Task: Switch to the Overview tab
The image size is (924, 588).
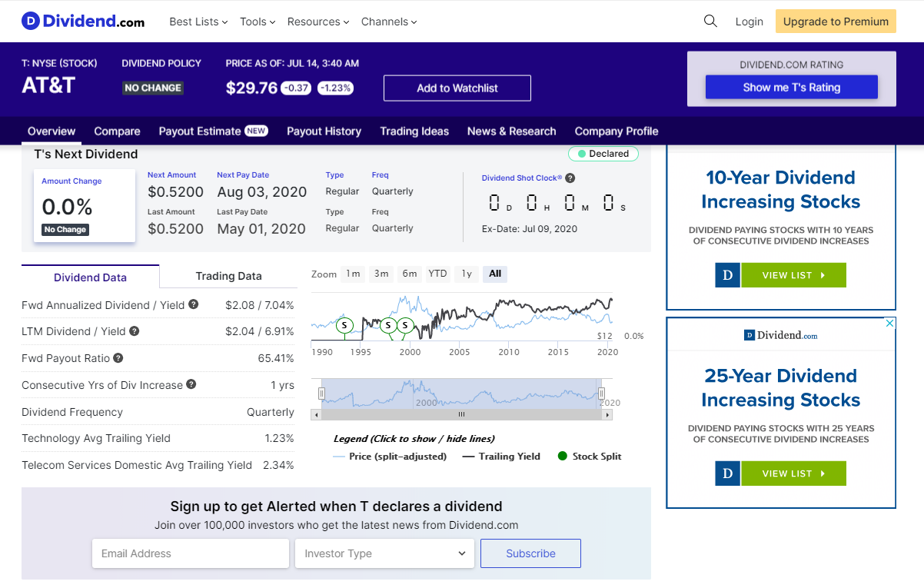Action: (52, 131)
